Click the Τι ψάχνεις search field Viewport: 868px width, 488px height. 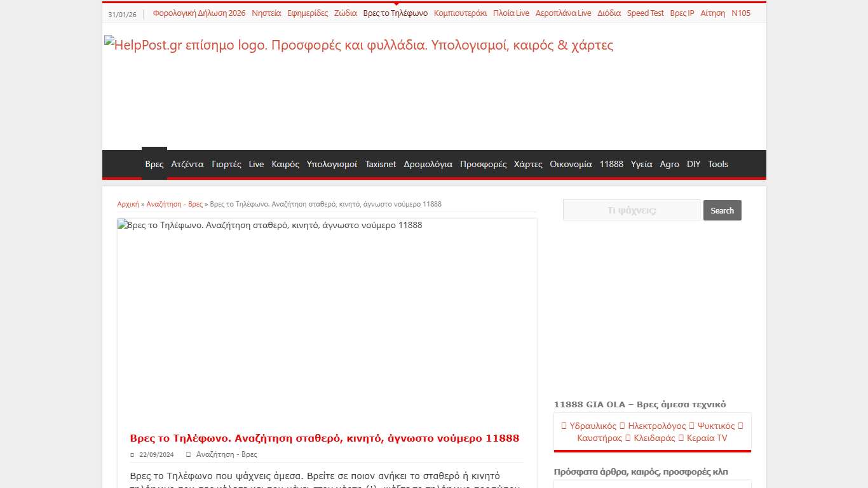pyautogui.click(x=631, y=210)
